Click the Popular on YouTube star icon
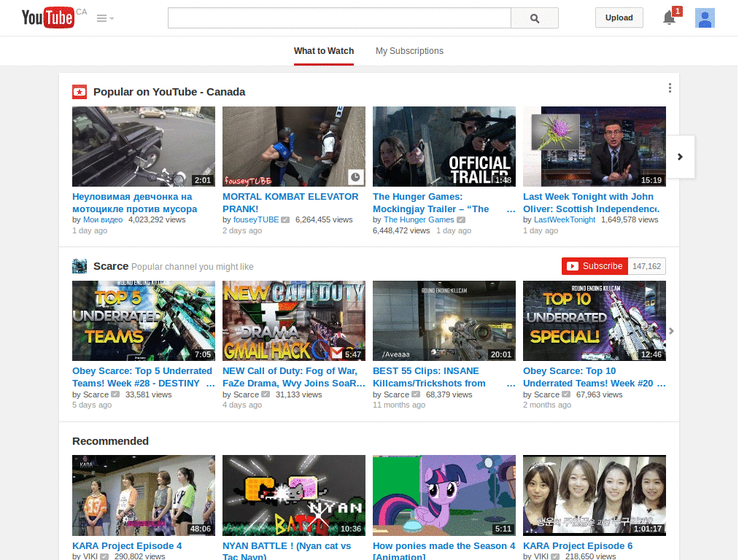The height and width of the screenshot is (560, 747). click(x=80, y=92)
